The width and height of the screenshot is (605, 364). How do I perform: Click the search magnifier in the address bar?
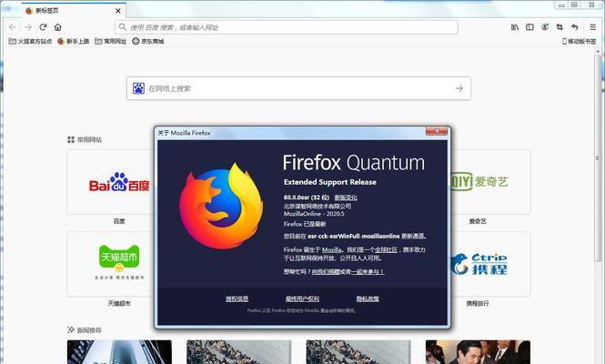122,27
